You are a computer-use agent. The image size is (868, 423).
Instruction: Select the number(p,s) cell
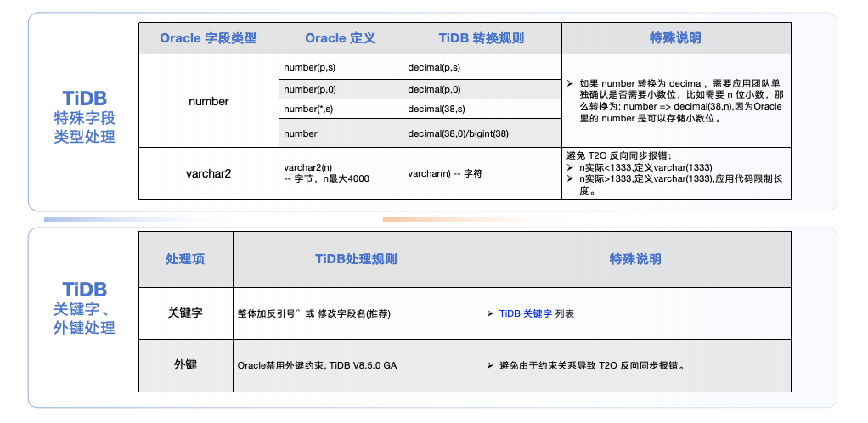(x=340, y=67)
